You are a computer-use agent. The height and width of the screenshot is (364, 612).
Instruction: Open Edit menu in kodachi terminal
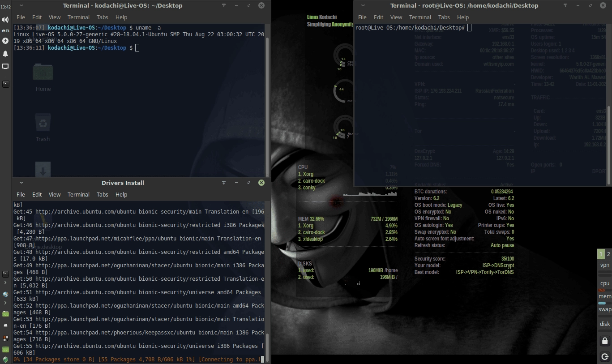click(x=37, y=17)
